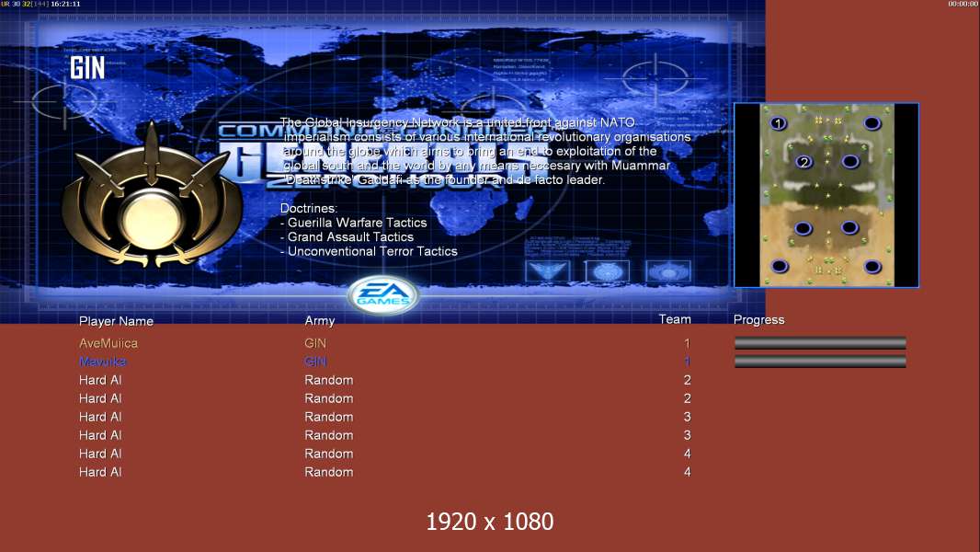Choose the bottom-left corner minimap start slot

click(780, 266)
